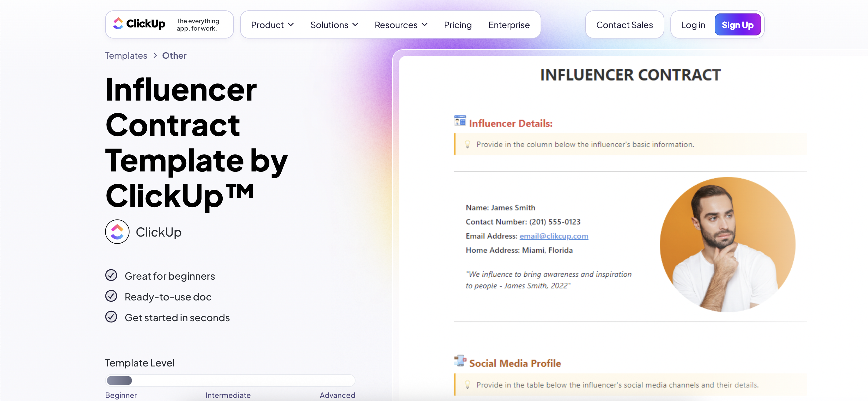Click the ClickUp logo in the header
Viewport: 868px width, 401px height.
tap(139, 24)
